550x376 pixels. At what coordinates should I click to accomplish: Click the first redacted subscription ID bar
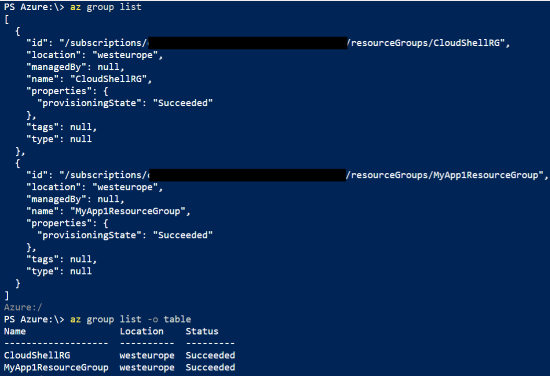[x=248, y=43]
